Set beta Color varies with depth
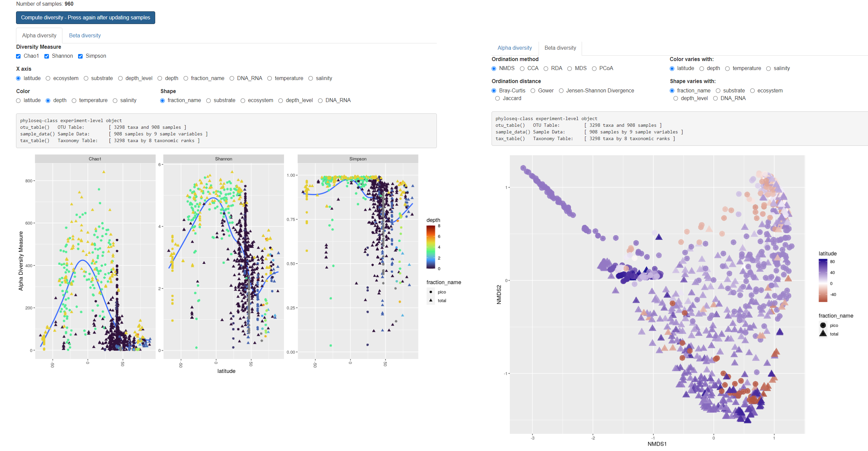Image resolution: width=868 pixels, height=451 pixels. point(701,69)
